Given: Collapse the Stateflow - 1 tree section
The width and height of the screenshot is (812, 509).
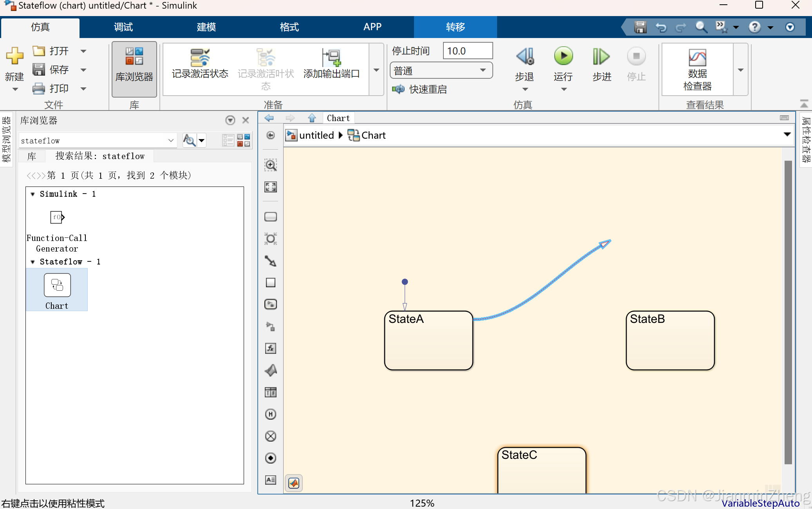Looking at the screenshot, I should (x=33, y=261).
